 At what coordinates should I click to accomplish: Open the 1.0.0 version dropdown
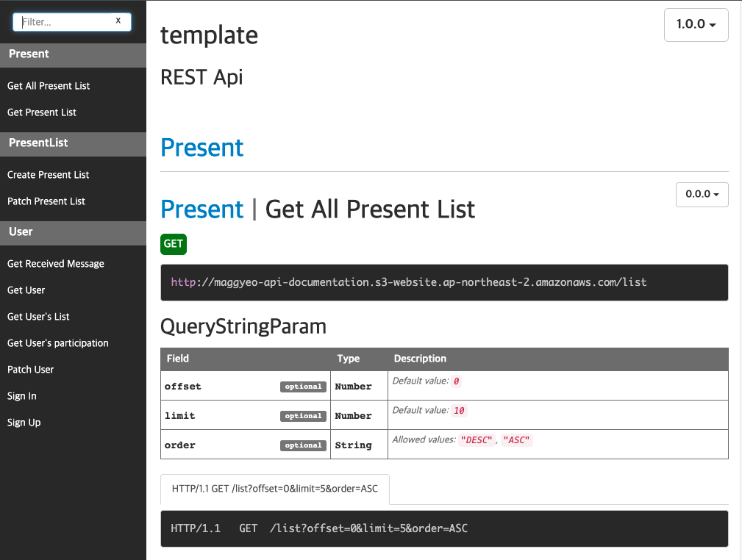pyautogui.click(x=696, y=24)
